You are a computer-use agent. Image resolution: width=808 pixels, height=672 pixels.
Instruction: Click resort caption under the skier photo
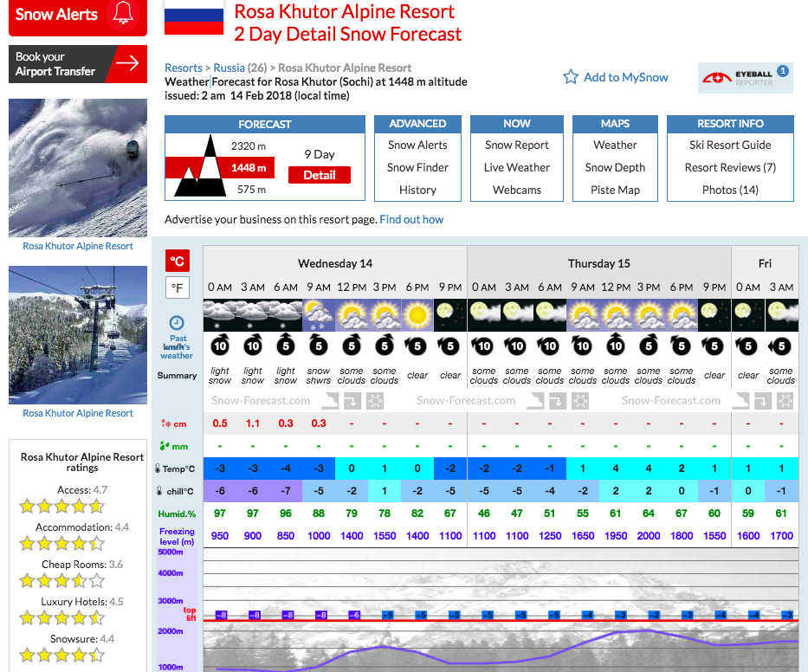[x=78, y=246]
